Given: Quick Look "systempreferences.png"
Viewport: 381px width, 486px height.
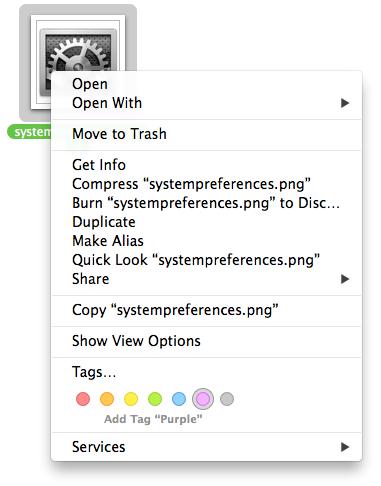Looking at the screenshot, I should tap(207, 260).
